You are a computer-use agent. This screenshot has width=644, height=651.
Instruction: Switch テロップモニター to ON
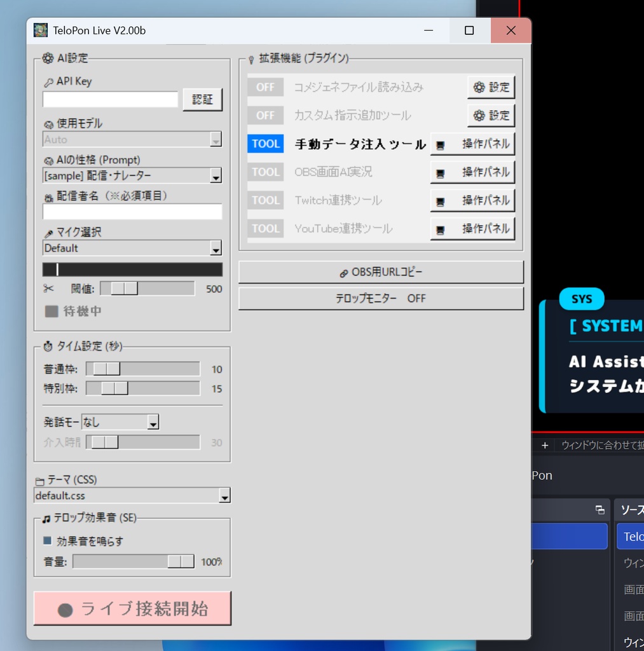380,298
